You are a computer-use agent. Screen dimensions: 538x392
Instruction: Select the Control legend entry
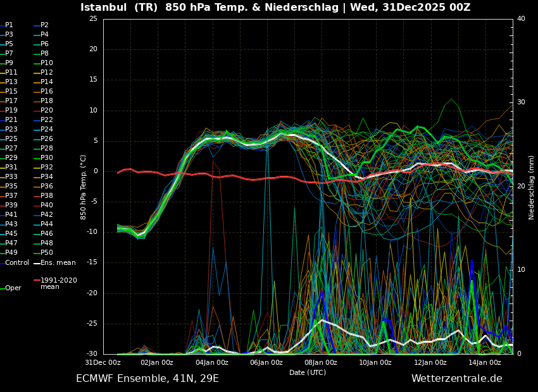pos(15,263)
